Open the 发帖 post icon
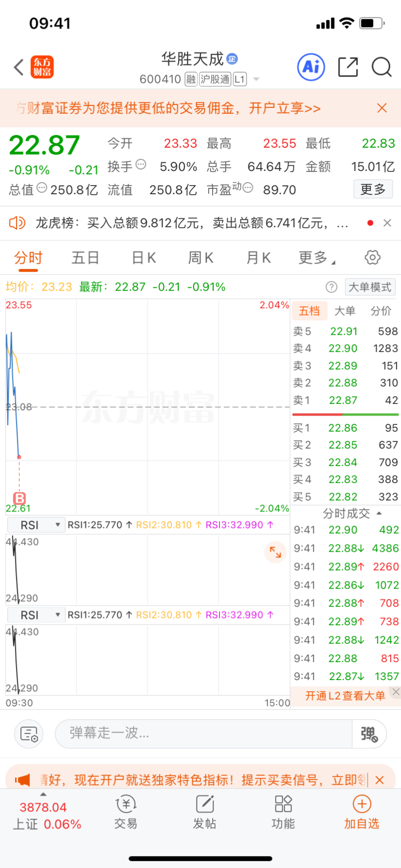 (x=204, y=813)
